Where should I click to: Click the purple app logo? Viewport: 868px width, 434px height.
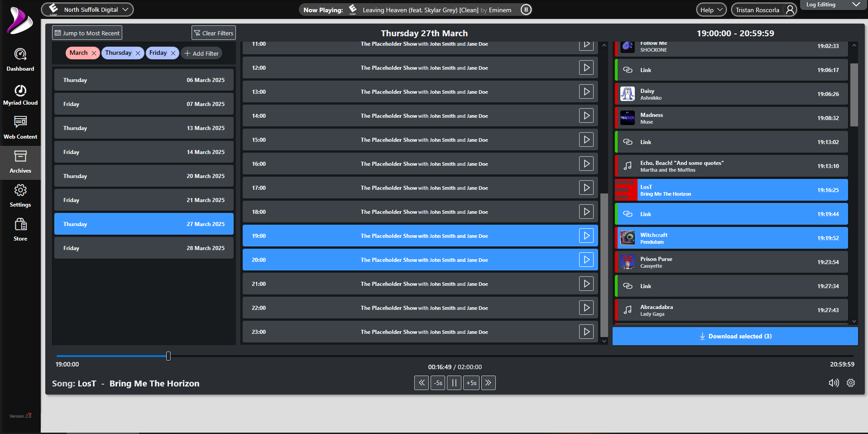[x=20, y=20]
